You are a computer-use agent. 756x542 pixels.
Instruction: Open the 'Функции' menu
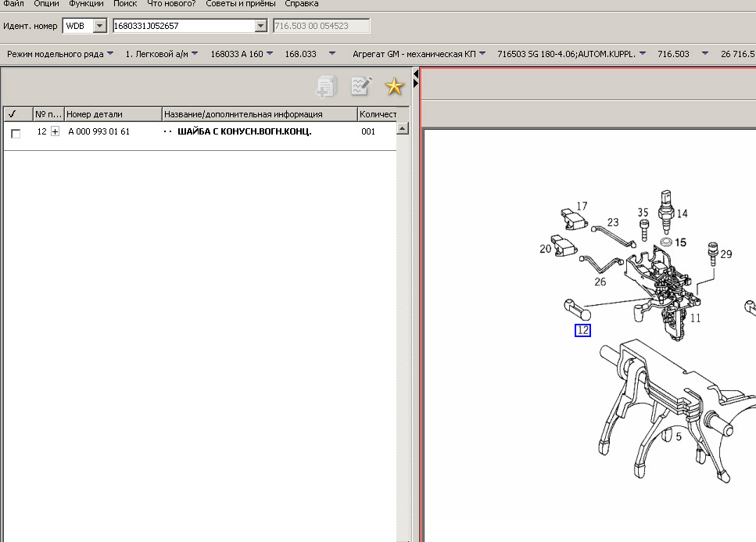point(86,4)
